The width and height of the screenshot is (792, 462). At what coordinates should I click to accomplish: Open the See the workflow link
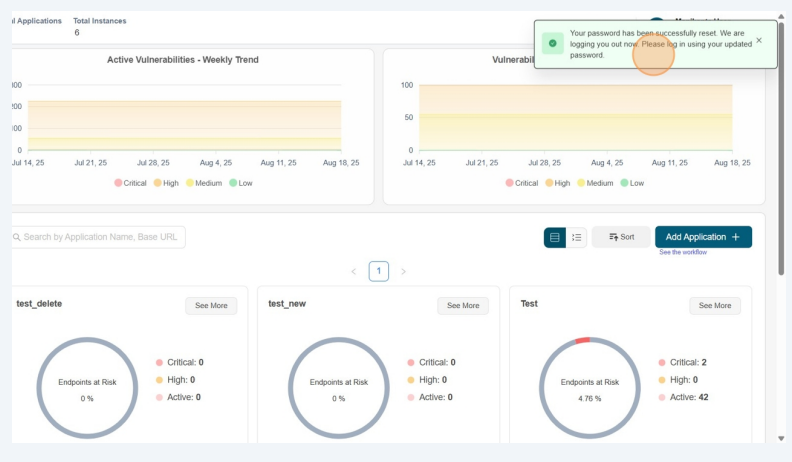coord(683,252)
